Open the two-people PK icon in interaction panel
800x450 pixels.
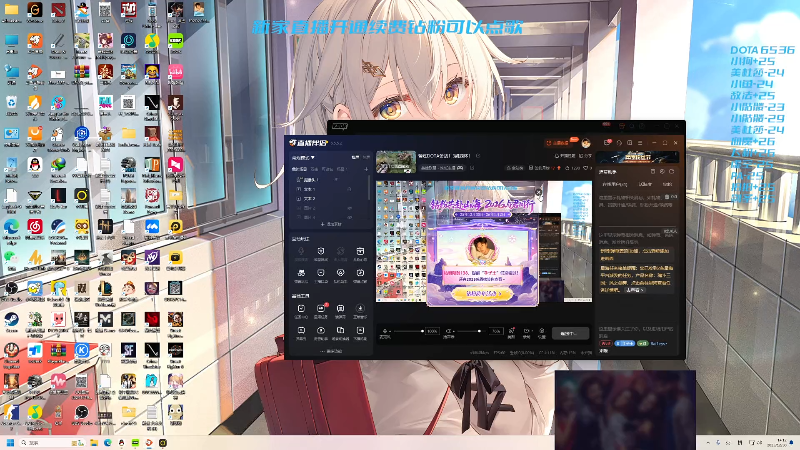[x=302, y=272]
